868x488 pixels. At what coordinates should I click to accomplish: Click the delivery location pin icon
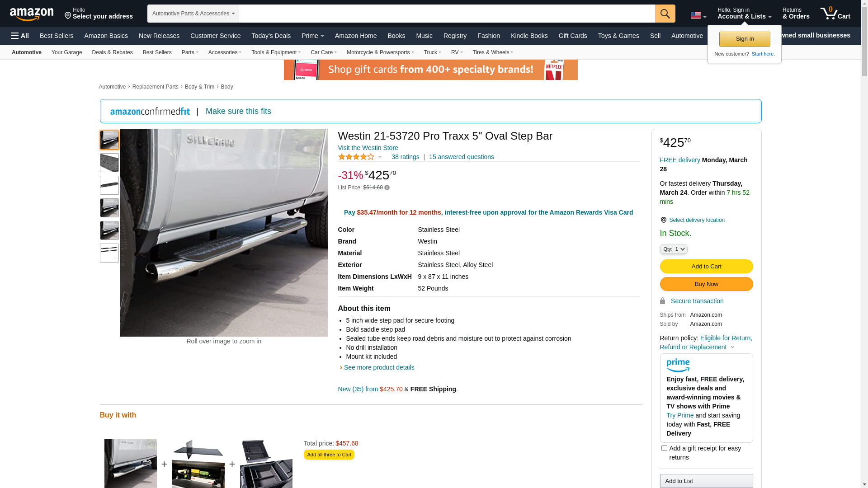[x=663, y=220]
